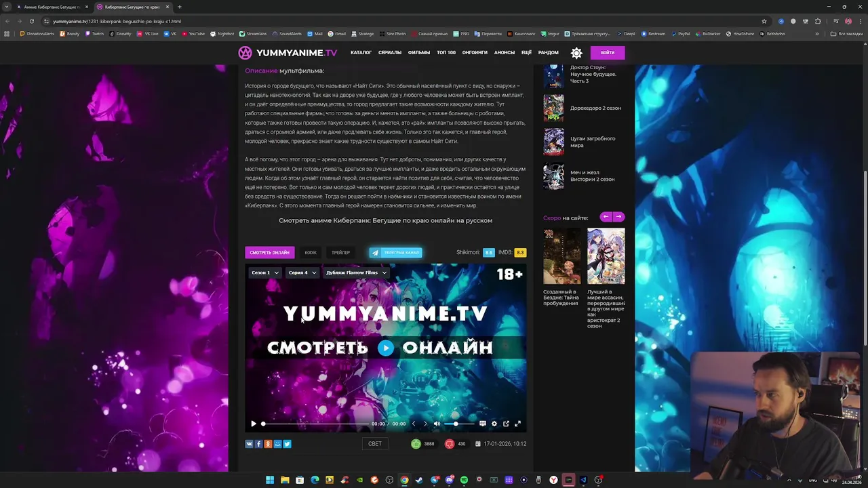Click the red thumbs-down dislike icon
This screenshot has width=868, height=488.
[450, 444]
